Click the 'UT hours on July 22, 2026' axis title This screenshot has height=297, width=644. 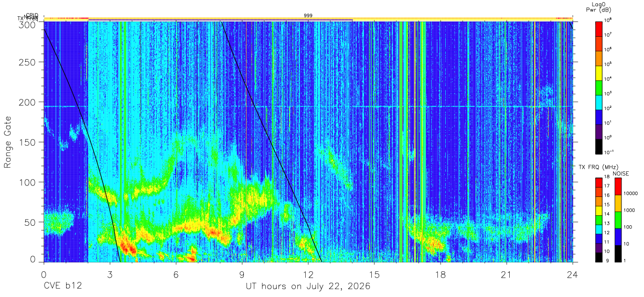(x=308, y=287)
